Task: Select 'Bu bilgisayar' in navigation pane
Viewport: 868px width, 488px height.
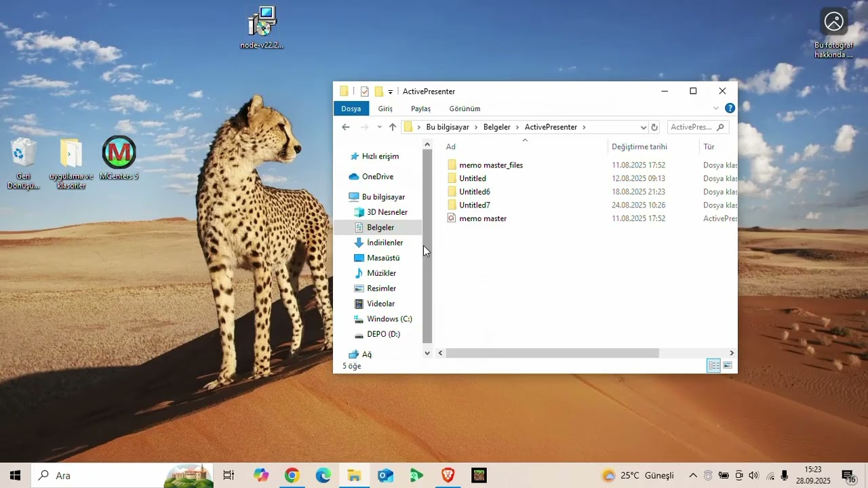Action: 376,197
